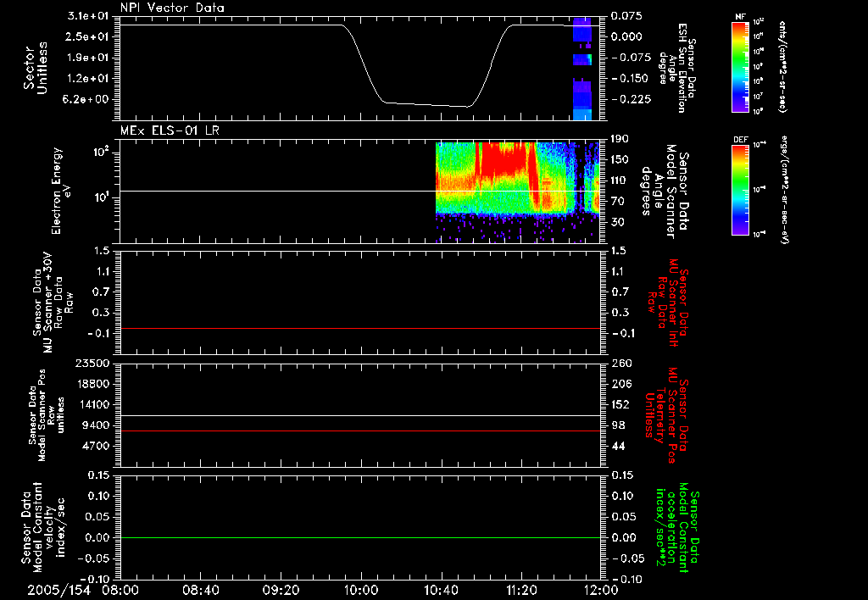This screenshot has width=868, height=600.
Task: Click the 98 telemetry tick value
Action: (618, 425)
